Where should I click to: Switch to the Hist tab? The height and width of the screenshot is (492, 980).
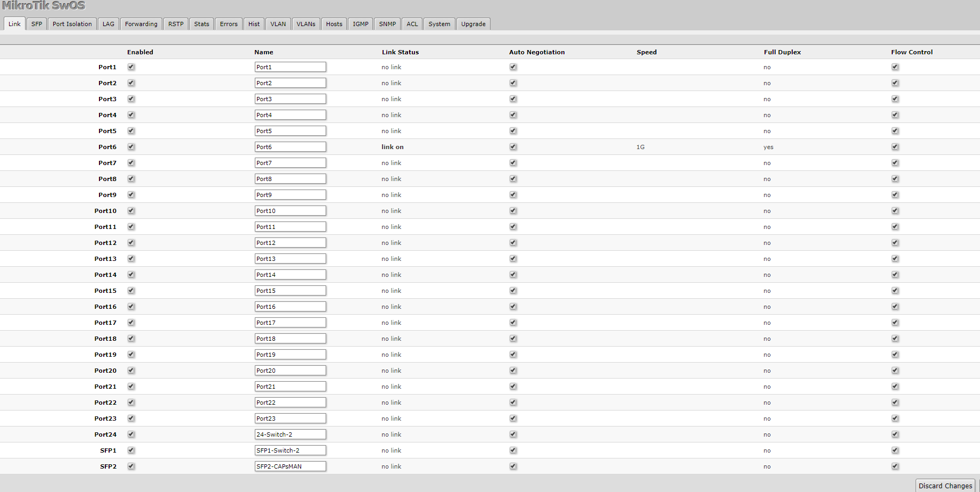tap(254, 24)
